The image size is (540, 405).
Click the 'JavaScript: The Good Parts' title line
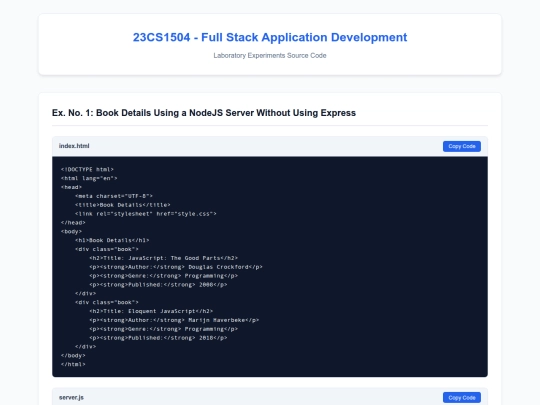point(164,258)
